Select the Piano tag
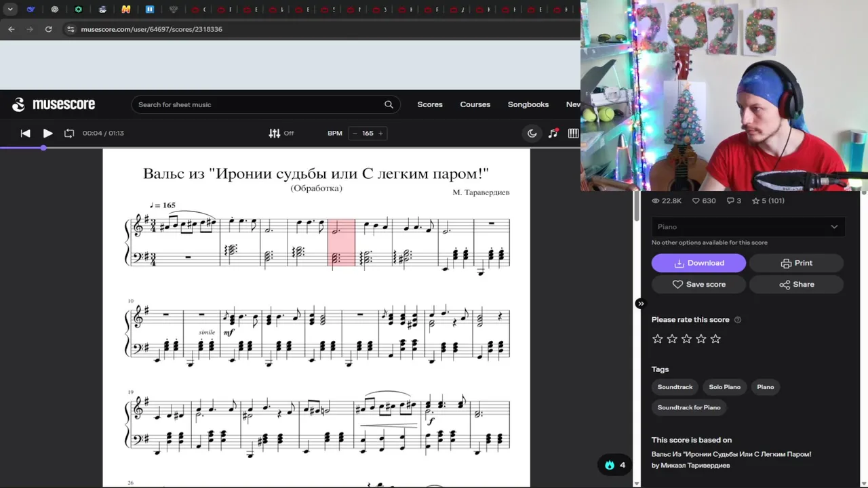The height and width of the screenshot is (488, 868). coord(766,387)
